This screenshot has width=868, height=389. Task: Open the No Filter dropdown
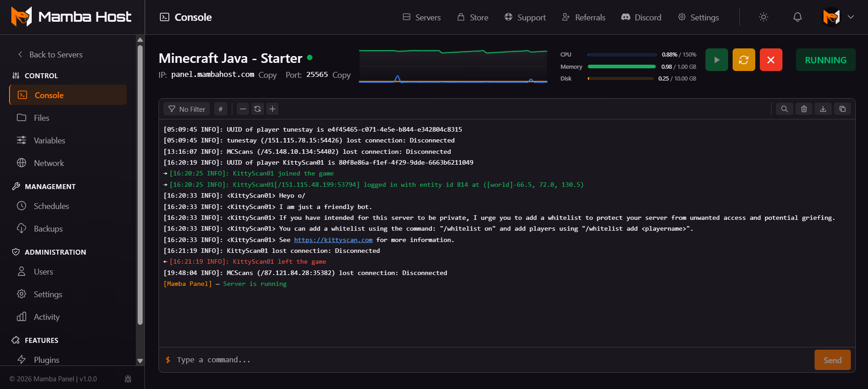tap(187, 109)
